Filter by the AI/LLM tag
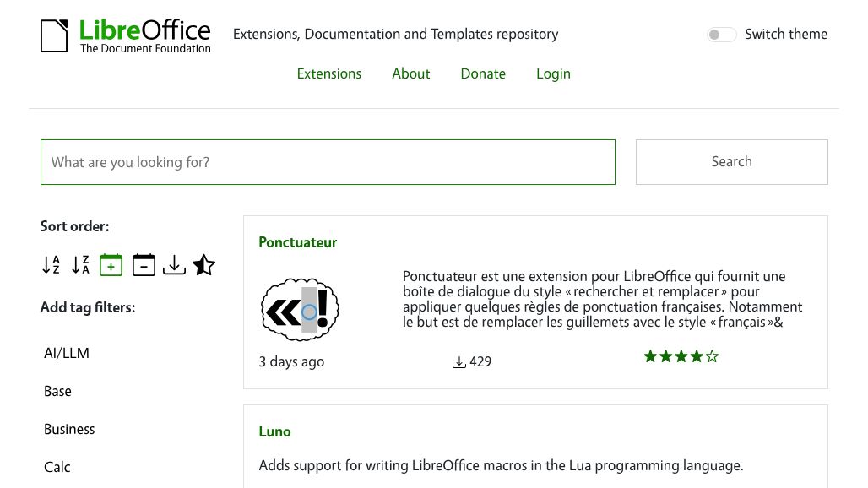The height and width of the screenshot is (488, 868). (67, 353)
